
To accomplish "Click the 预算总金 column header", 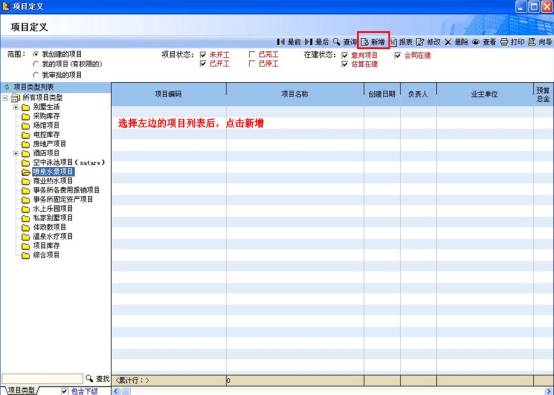I will [543, 94].
